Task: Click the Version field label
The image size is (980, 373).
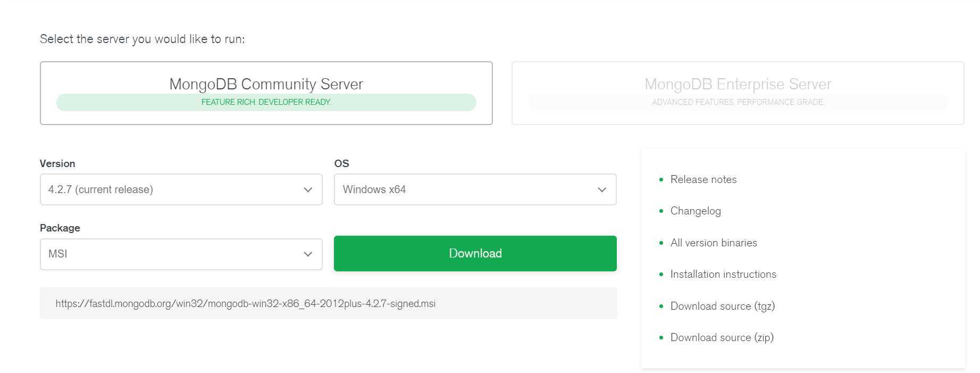Action: coord(57,163)
